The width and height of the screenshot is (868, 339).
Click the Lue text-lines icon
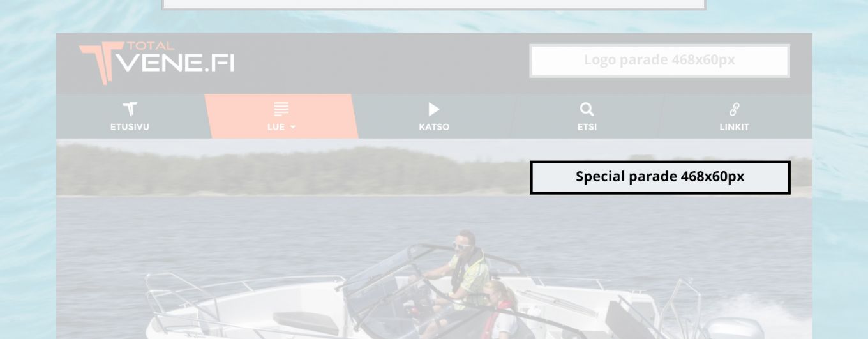(x=281, y=109)
